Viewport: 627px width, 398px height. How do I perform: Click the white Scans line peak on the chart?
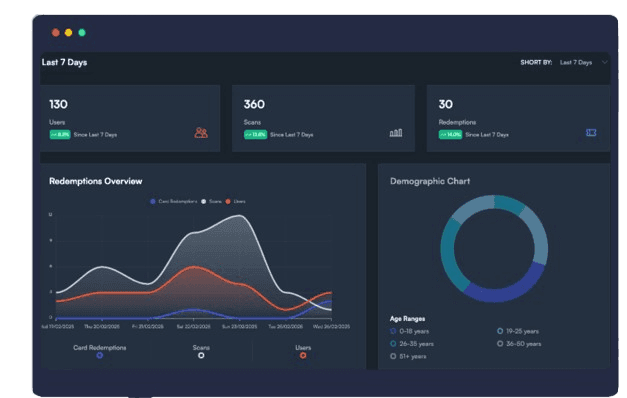(x=240, y=216)
